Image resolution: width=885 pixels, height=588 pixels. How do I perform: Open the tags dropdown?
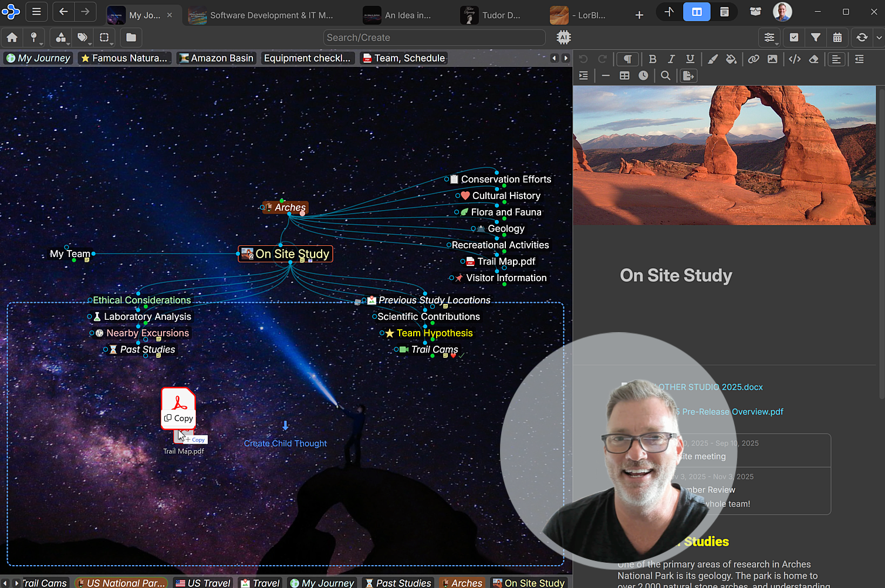coord(83,38)
